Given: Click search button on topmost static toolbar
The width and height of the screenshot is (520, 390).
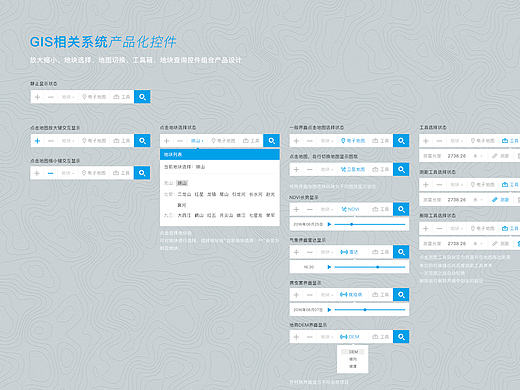Looking at the screenshot, I should tap(142, 97).
